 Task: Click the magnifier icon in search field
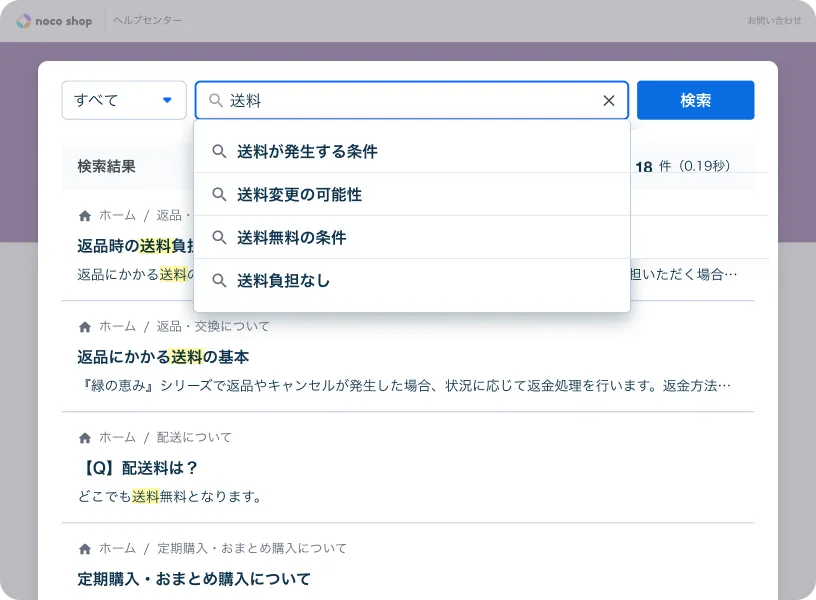[x=215, y=101]
